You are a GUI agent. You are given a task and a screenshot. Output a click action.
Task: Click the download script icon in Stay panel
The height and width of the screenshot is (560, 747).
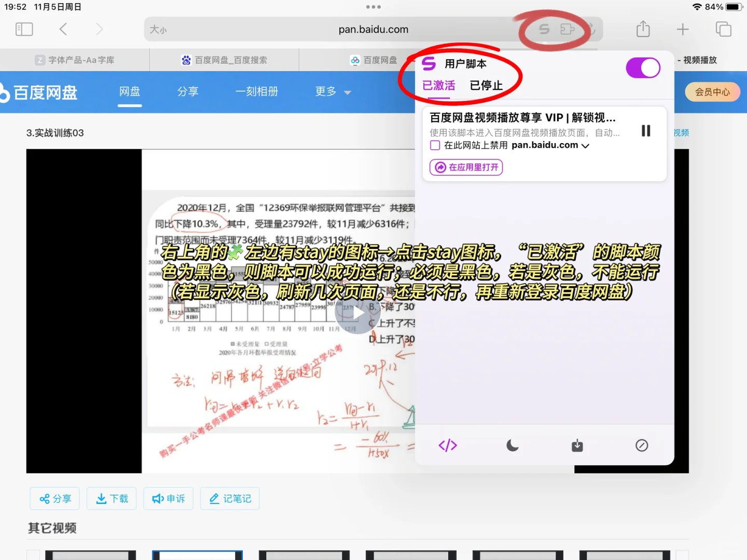tap(577, 445)
